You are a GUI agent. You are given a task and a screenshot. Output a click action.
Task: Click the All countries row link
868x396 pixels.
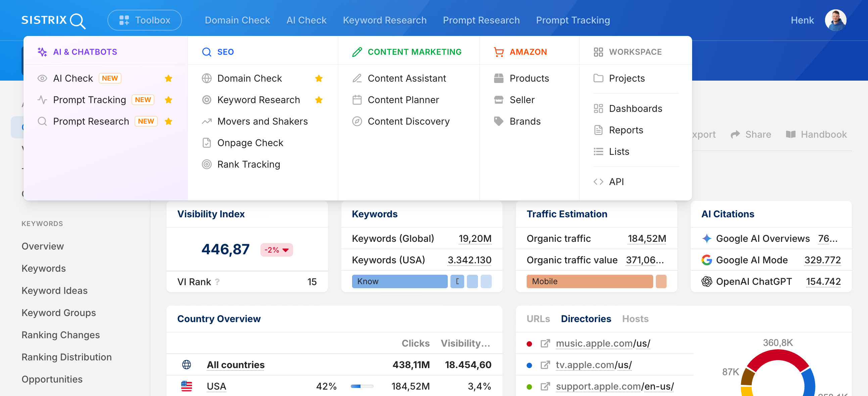(236, 365)
